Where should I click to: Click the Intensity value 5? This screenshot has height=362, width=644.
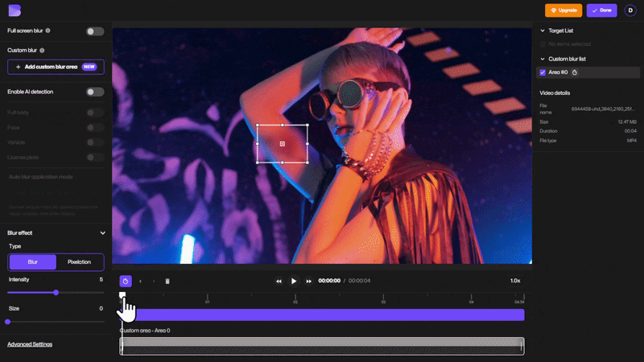pyautogui.click(x=101, y=279)
